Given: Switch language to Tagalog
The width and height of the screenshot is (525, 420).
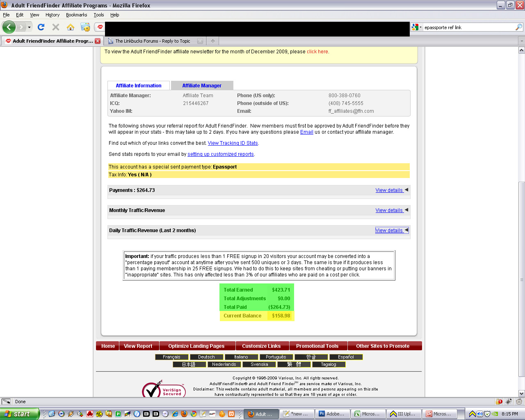Looking at the screenshot, I should (329, 364).
